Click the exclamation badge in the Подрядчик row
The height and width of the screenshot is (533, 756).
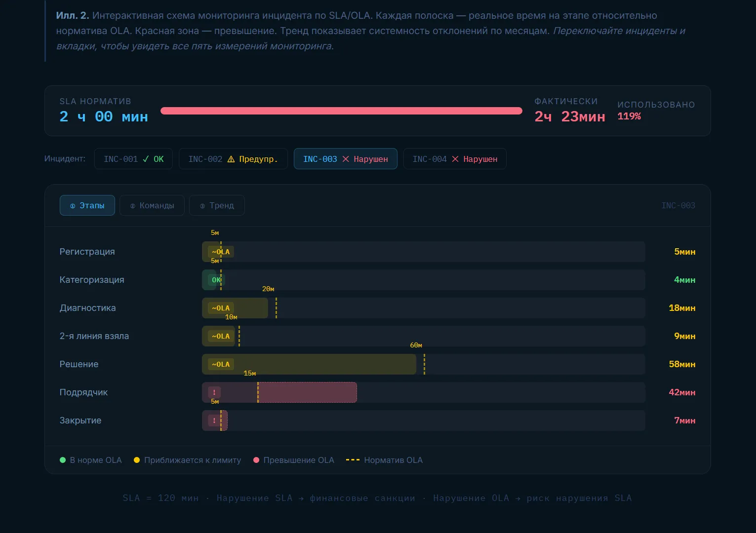coord(214,392)
